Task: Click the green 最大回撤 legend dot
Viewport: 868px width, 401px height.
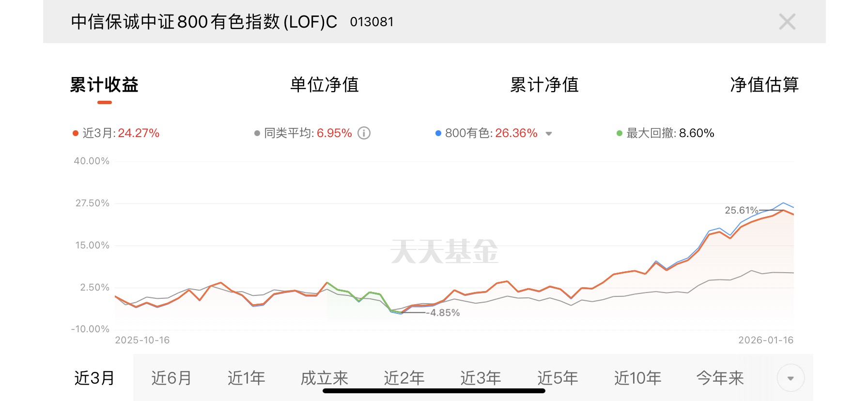Action: [x=620, y=134]
